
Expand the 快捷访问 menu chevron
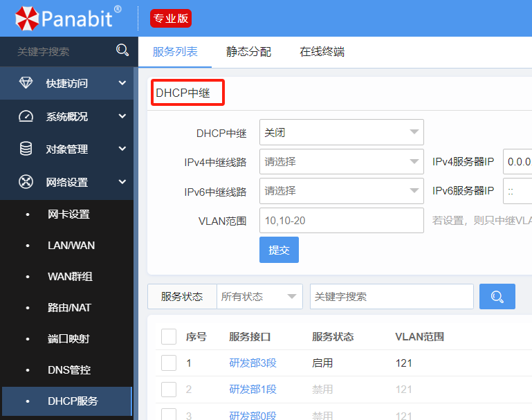[x=122, y=83]
